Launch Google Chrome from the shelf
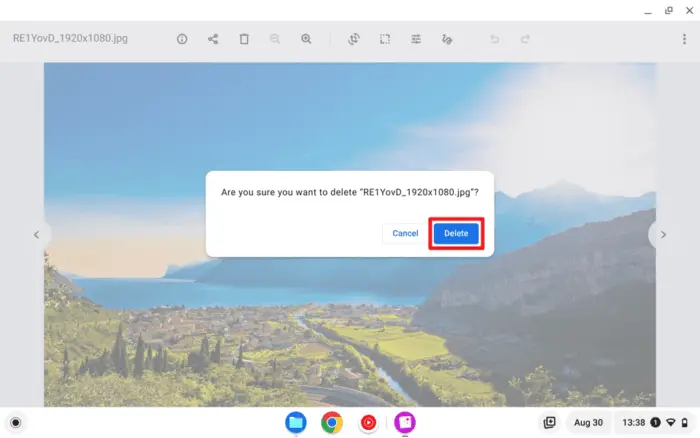The image size is (700, 438). [x=332, y=422]
